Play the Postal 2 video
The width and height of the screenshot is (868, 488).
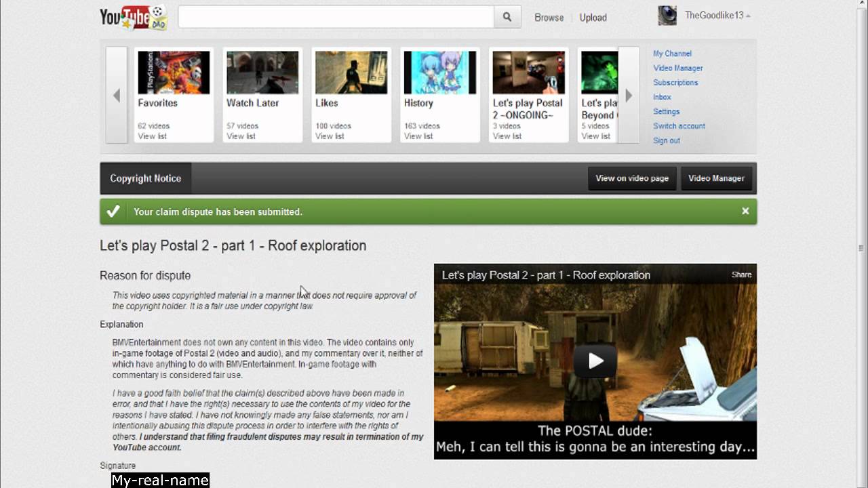click(x=595, y=361)
